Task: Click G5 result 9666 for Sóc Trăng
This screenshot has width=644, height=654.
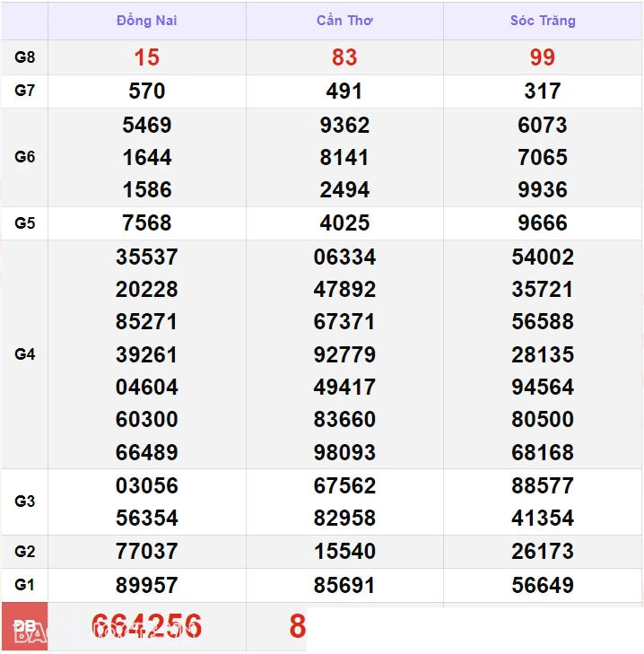Action: 543,223
